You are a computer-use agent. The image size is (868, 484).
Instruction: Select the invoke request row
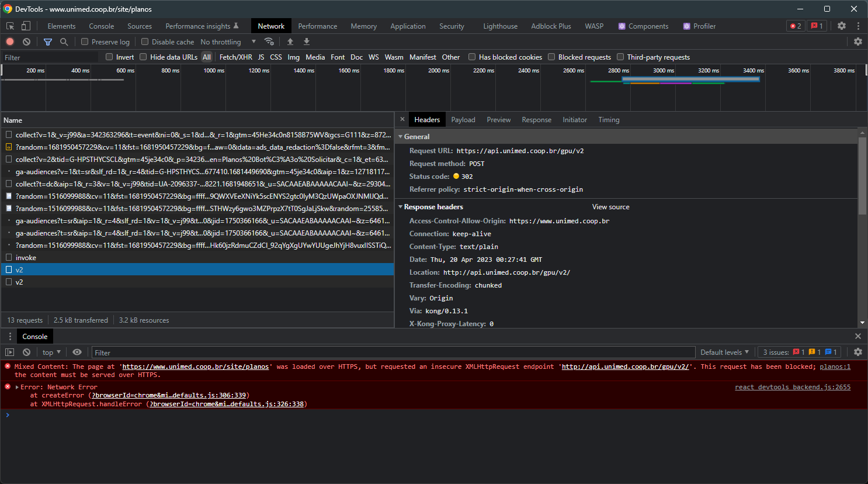[x=197, y=257]
